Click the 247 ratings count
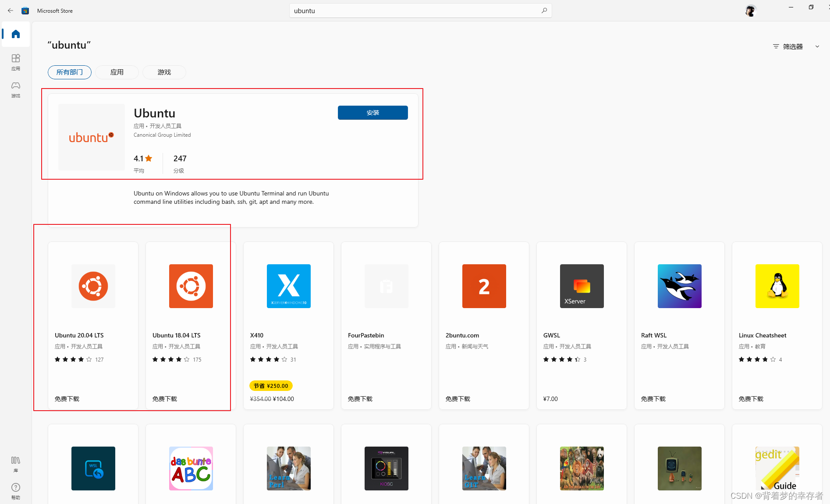Screen dimensions: 830x504 (180, 158)
